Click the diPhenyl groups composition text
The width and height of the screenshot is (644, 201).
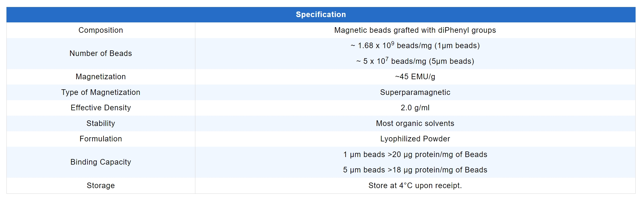415,30
